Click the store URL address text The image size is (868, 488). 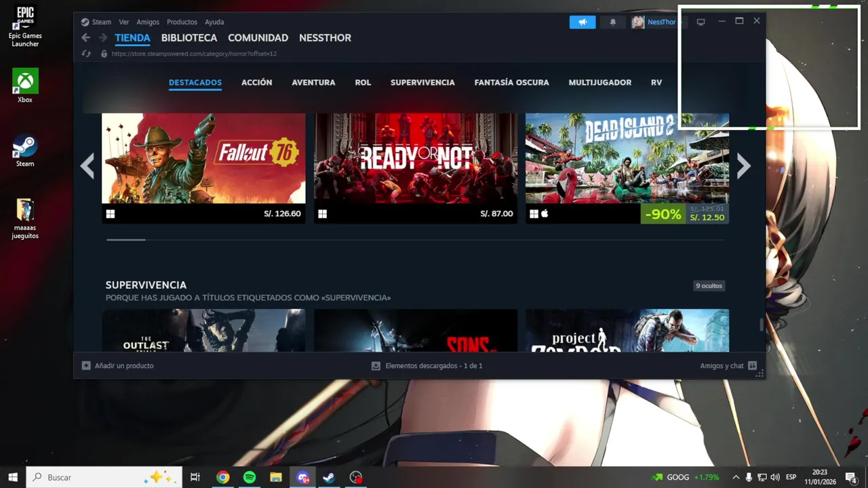(x=194, y=54)
